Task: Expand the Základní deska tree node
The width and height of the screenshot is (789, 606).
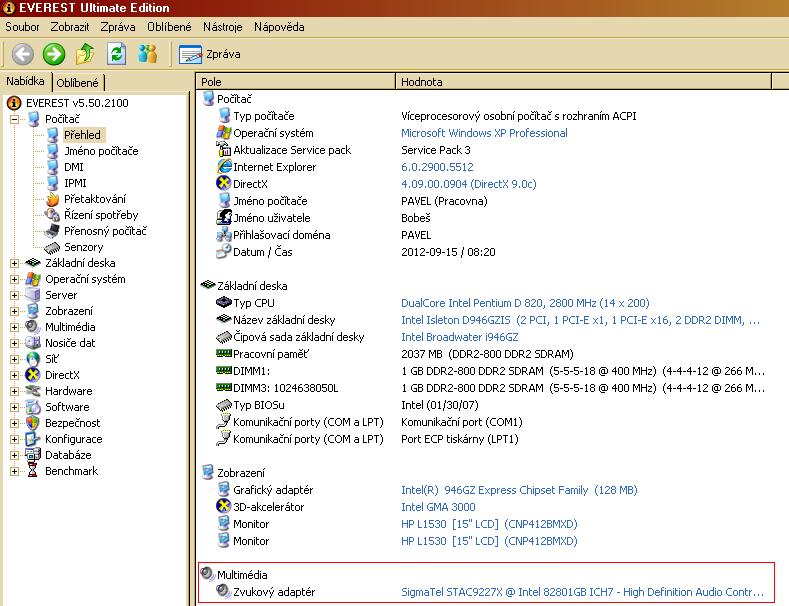Action: pos(15,263)
